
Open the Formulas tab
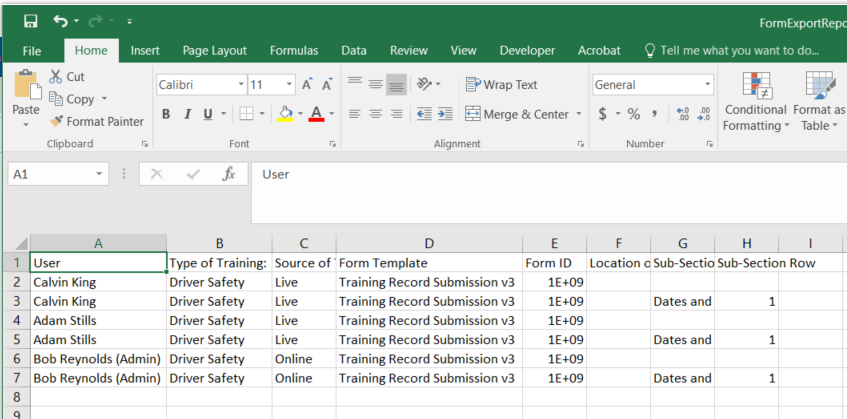click(294, 51)
